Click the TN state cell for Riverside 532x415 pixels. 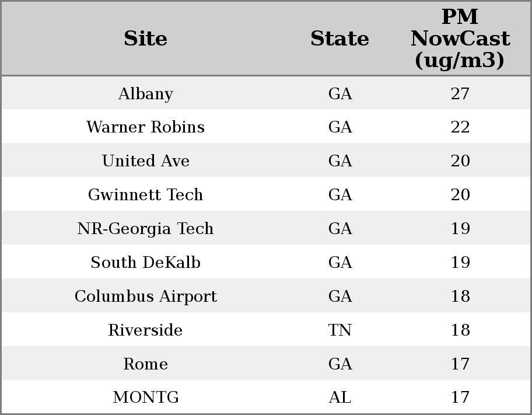[x=339, y=330]
